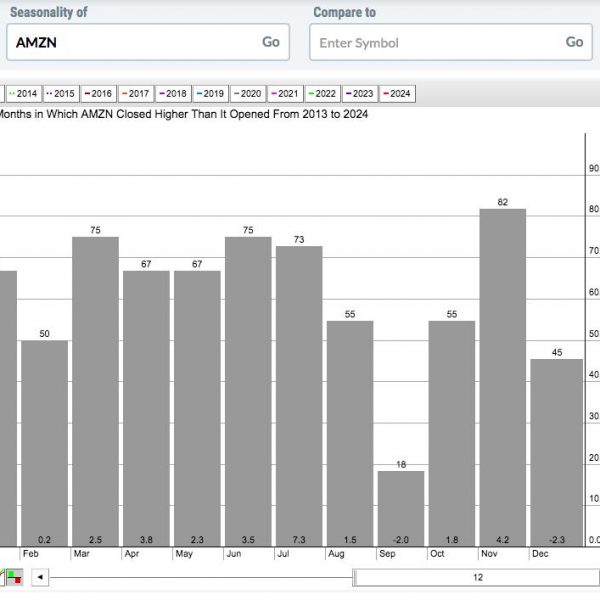Toggle the 2018 year series

[x=173, y=94]
